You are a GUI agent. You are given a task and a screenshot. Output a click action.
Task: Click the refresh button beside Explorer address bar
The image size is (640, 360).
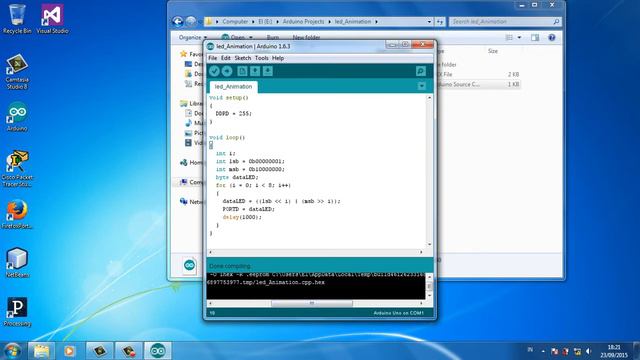pos(440,21)
